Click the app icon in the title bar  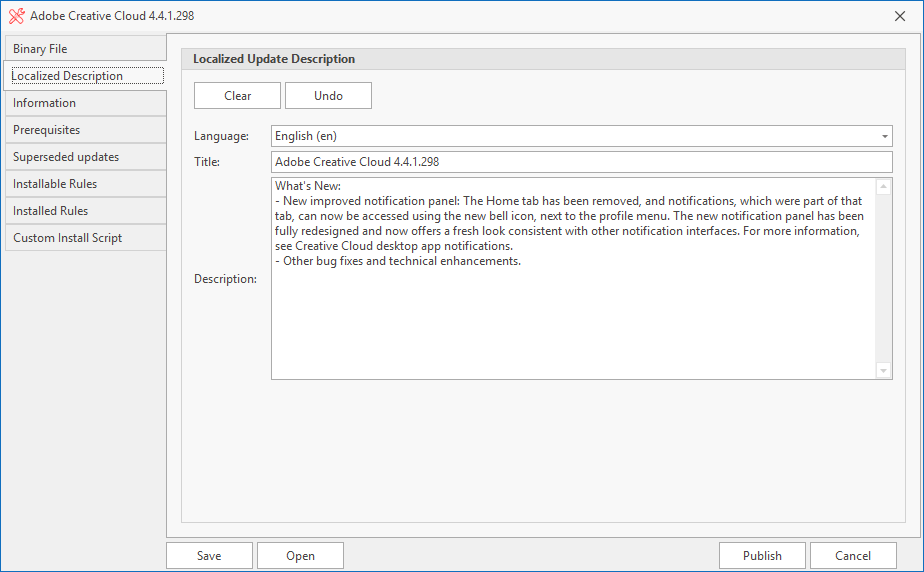coord(16,16)
